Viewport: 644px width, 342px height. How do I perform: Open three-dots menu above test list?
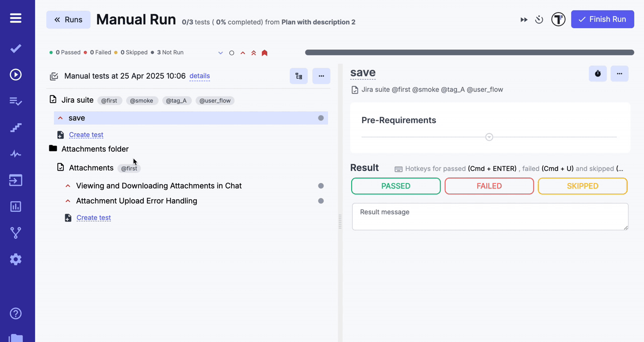[321, 76]
